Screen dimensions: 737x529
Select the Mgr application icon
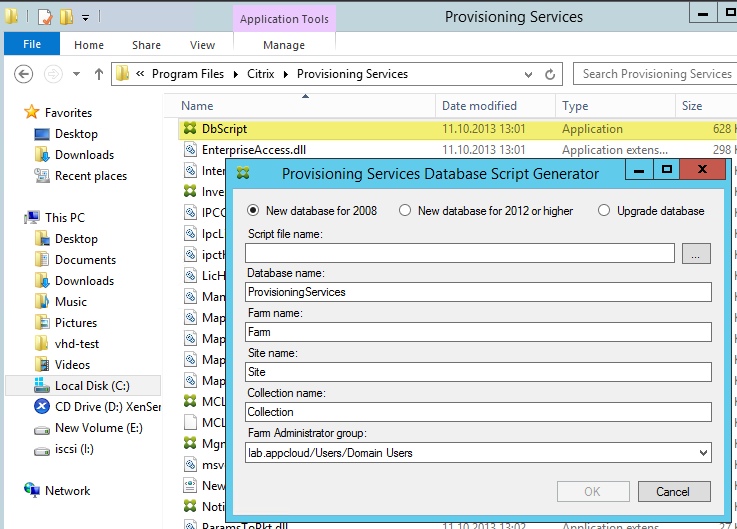[190, 443]
